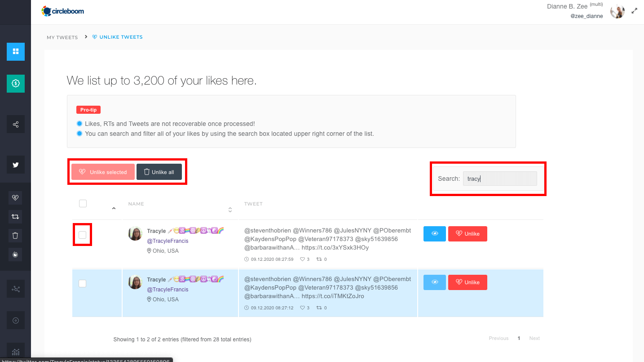Click inside the Search text field
Screen dimensions: 644x362
point(499,179)
